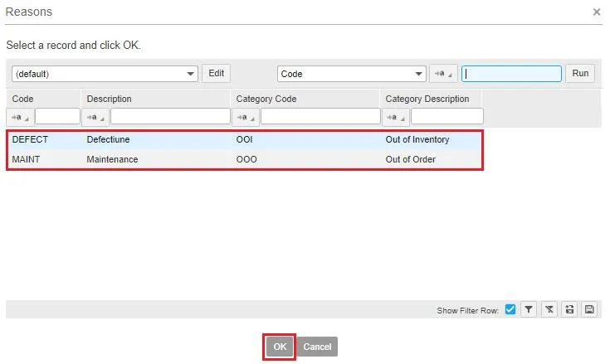Uncheck the Show Filter Row checkbox
Viewport: 610px width, 364px height.
510,309
